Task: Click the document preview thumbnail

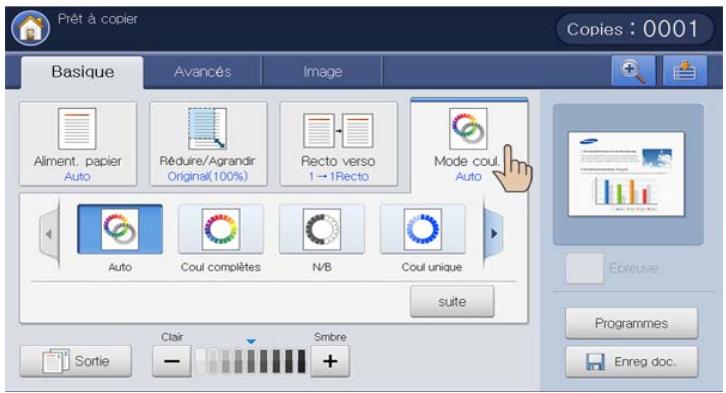Action: click(x=626, y=174)
